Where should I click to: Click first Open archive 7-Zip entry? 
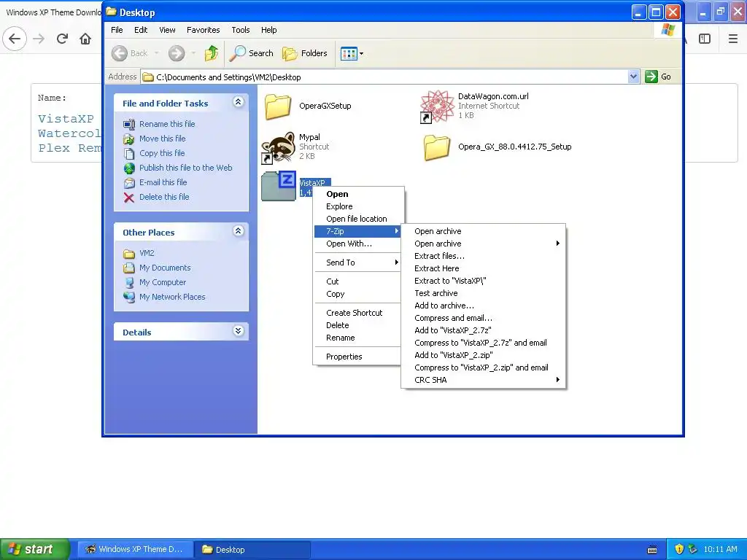[x=483, y=231]
